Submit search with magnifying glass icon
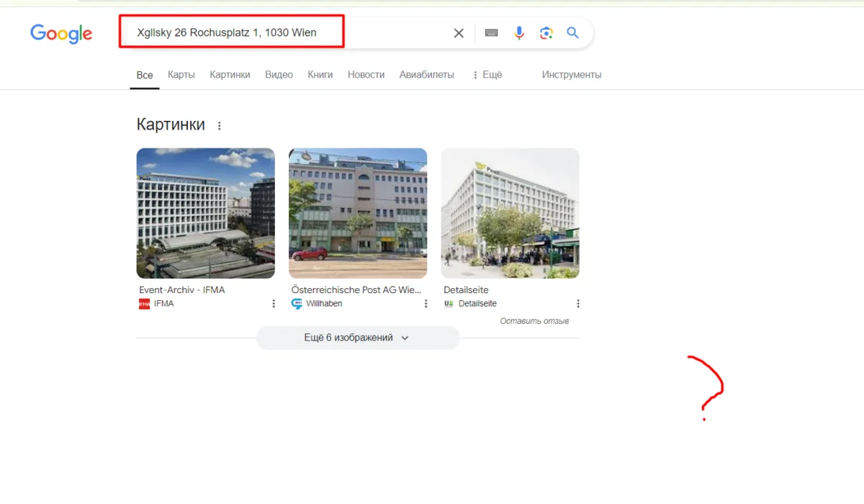This screenshot has height=504, width=864. pyautogui.click(x=573, y=33)
